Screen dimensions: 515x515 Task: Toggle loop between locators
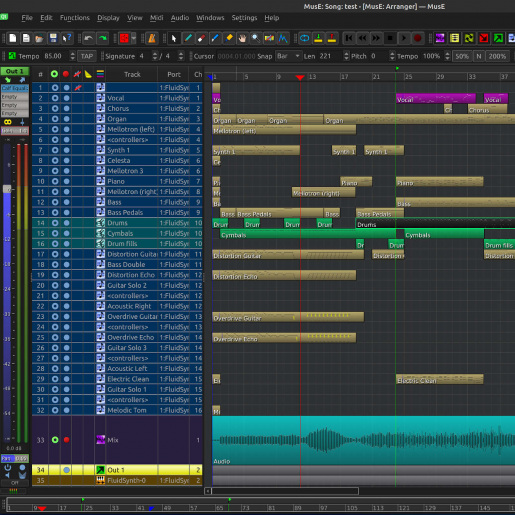tap(304, 38)
